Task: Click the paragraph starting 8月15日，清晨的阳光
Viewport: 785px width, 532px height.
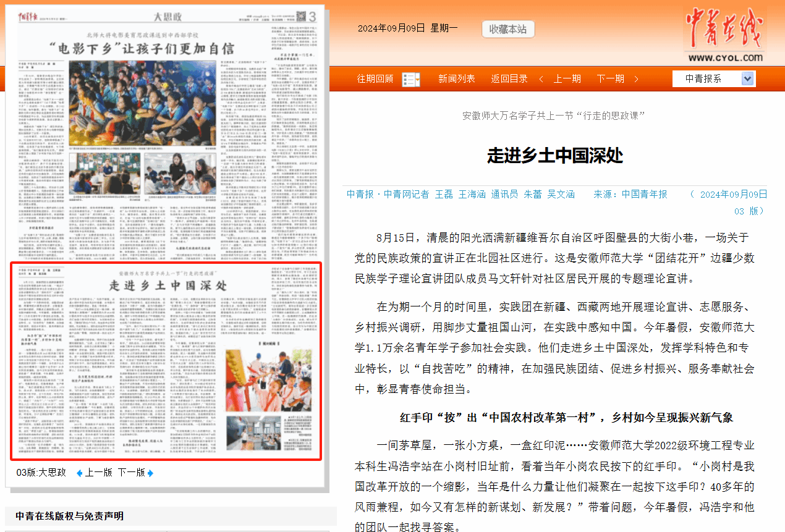Action: pyautogui.click(x=554, y=258)
